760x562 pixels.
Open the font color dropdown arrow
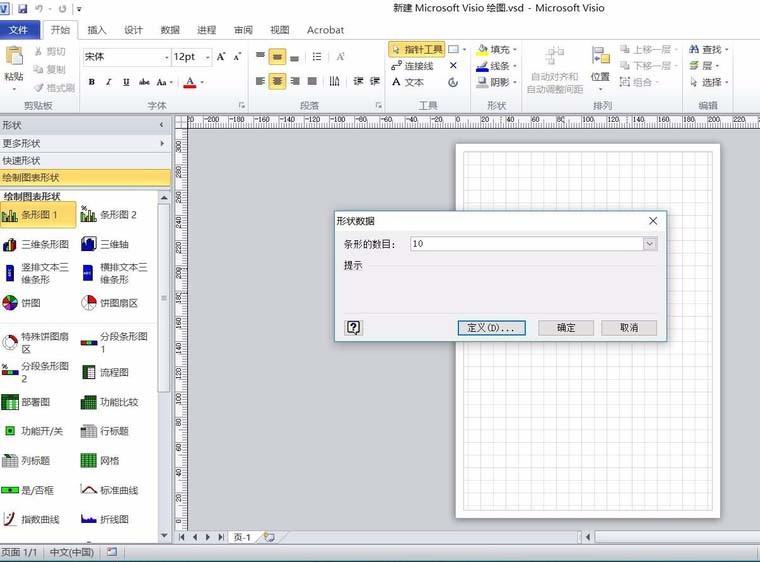tap(202, 82)
